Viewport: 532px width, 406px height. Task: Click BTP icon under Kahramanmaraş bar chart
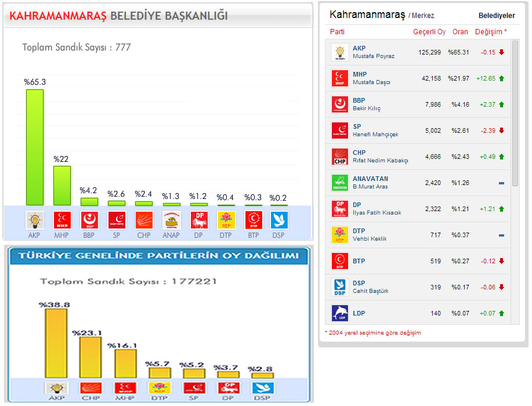(x=254, y=220)
